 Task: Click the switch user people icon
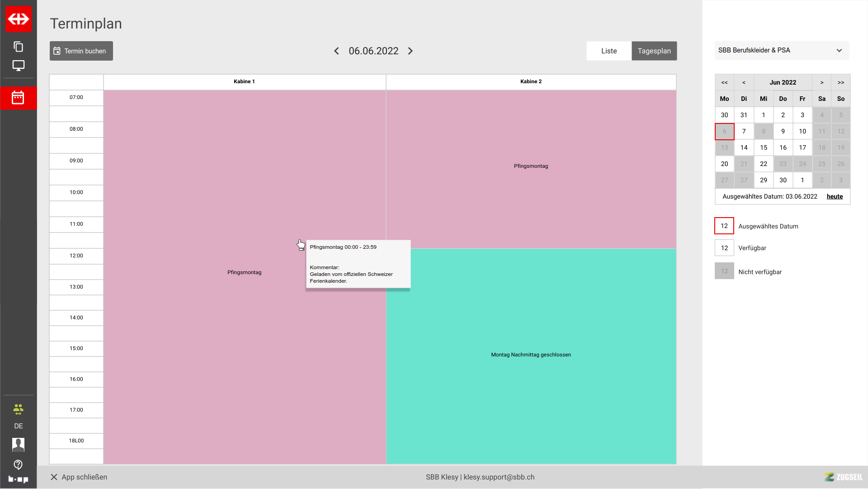click(x=18, y=410)
